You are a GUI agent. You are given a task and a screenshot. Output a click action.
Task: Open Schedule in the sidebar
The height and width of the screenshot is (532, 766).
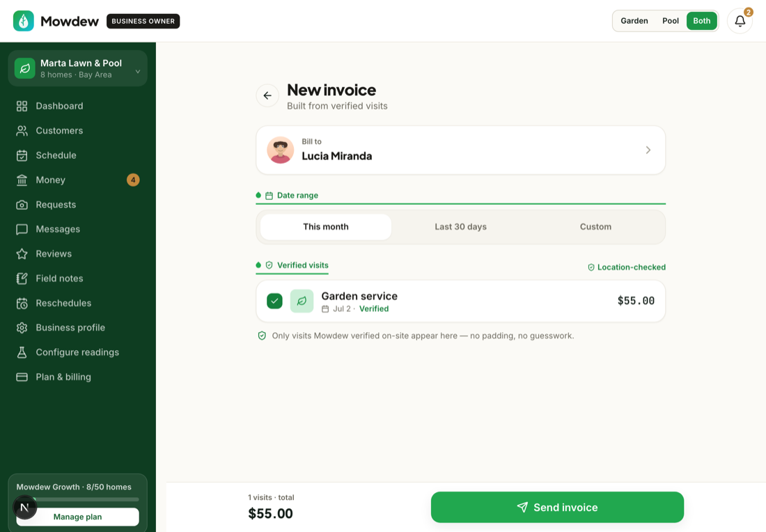[x=78, y=155]
